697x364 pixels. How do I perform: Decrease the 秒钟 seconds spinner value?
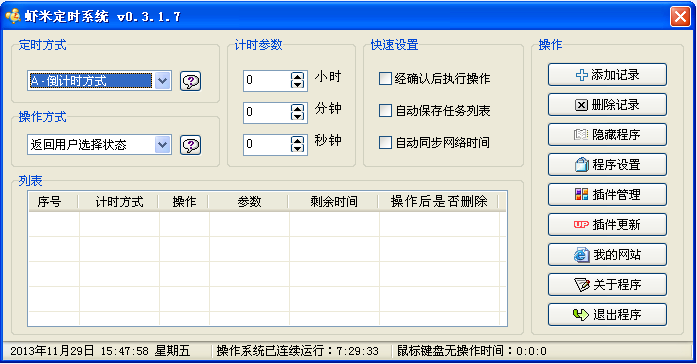(x=297, y=149)
